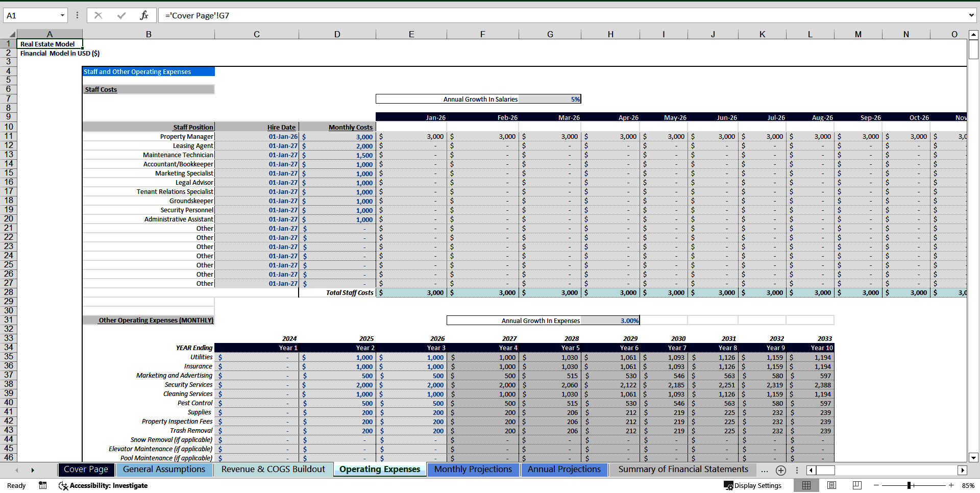
Task: Open Summary of Financial Statements tab
Action: 683,470
